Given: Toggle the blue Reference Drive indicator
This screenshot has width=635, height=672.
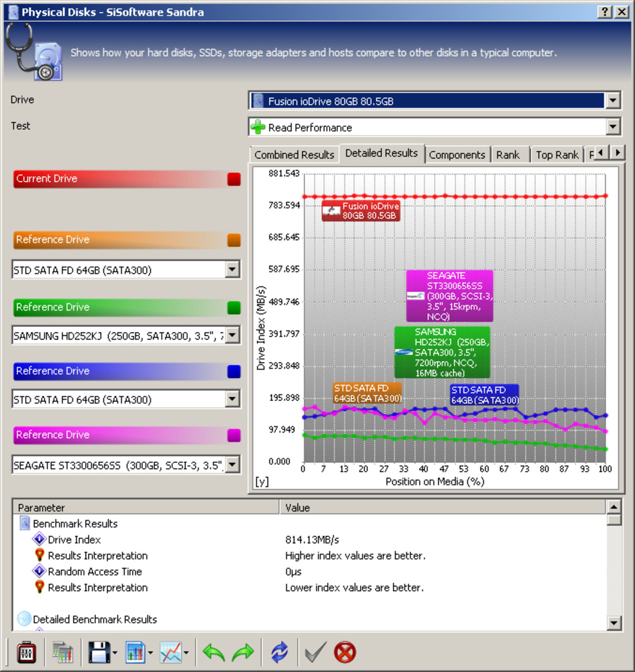Looking at the screenshot, I should tap(234, 372).
